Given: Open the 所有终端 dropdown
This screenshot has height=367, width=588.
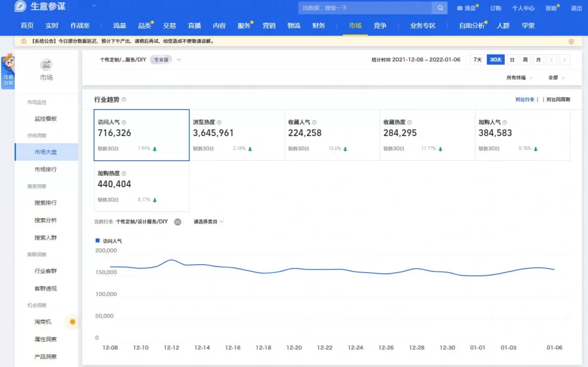Looking at the screenshot, I should pyautogui.click(x=519, y=78).
